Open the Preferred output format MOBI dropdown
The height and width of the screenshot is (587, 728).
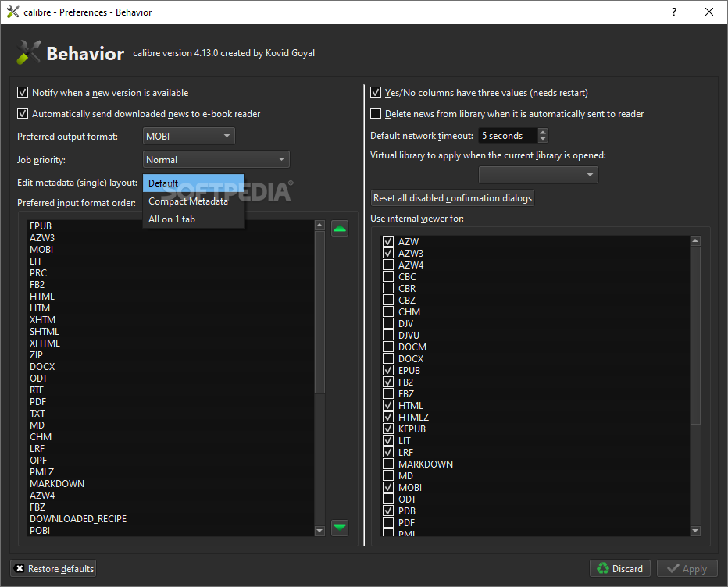(188, 136)
